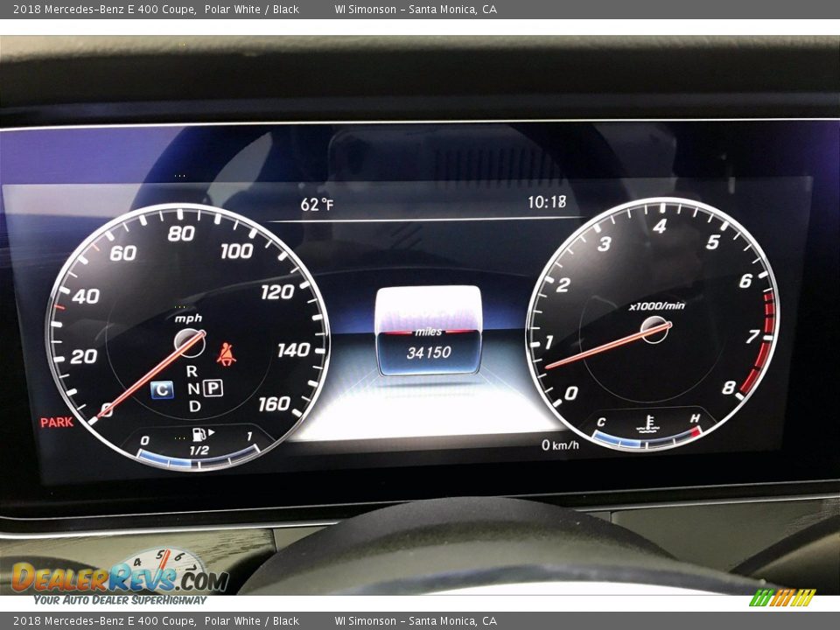Image resolution: width=840 pixels, height=630 pixels.
Task: Select the fuel pump icon
Action: tap(199, 434)
